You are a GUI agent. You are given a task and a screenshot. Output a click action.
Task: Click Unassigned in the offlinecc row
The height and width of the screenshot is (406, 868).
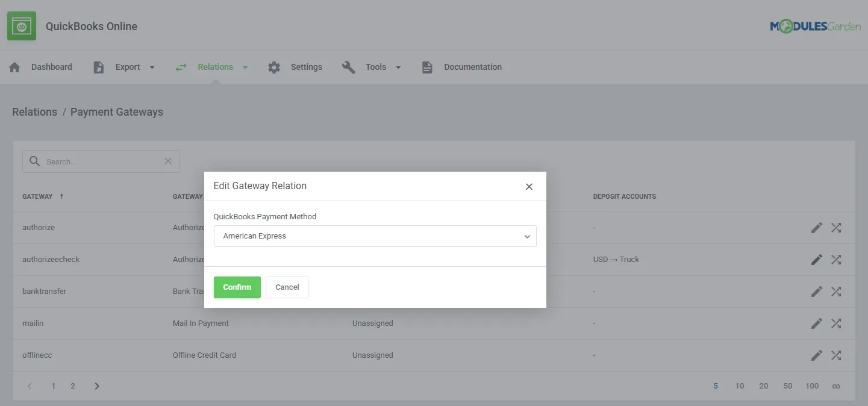click(373, 355)
